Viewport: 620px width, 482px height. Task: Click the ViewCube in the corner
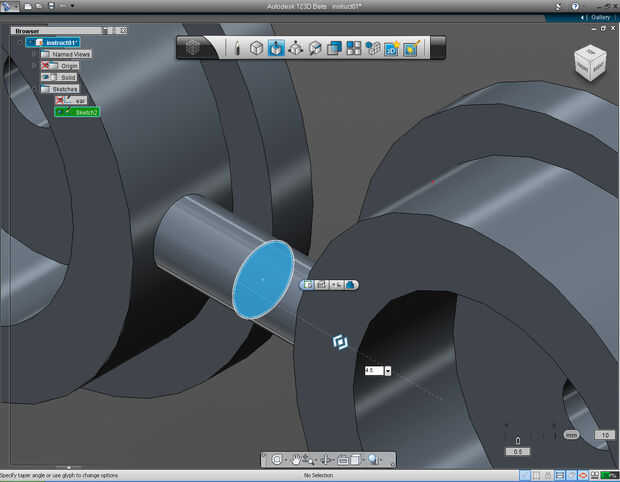588,64
